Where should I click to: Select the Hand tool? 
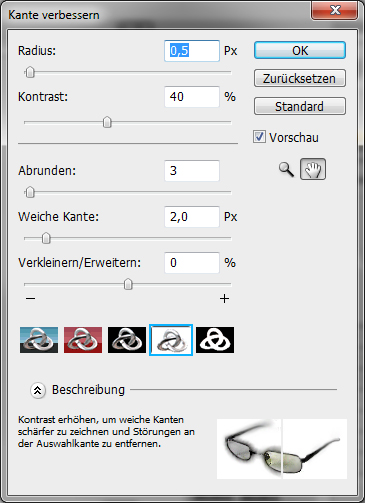tap(313, 169)
